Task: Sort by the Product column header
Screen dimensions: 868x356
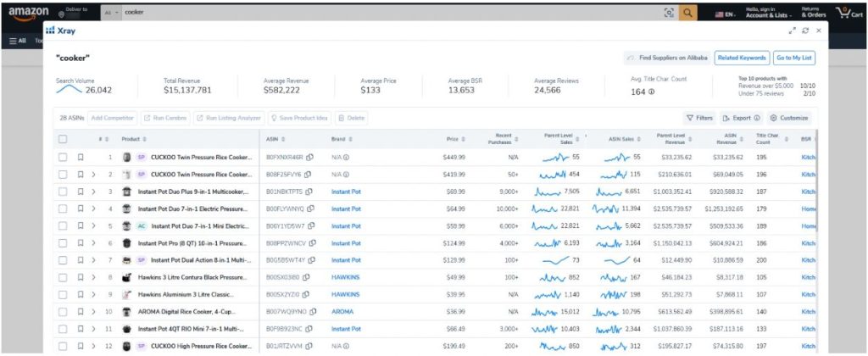Action: 134,139
